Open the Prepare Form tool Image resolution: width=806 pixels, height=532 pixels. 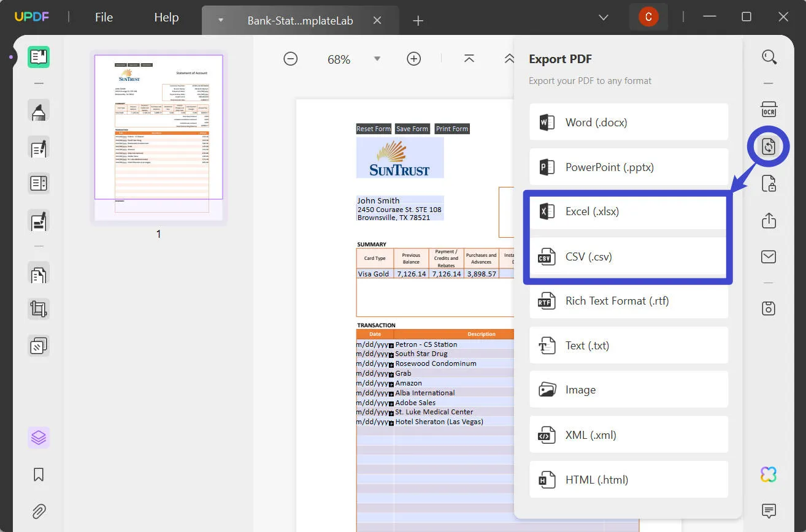[39, 183]
